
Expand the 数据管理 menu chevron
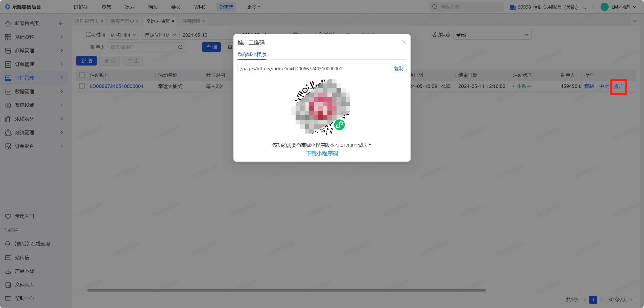(x=62, y=92)
